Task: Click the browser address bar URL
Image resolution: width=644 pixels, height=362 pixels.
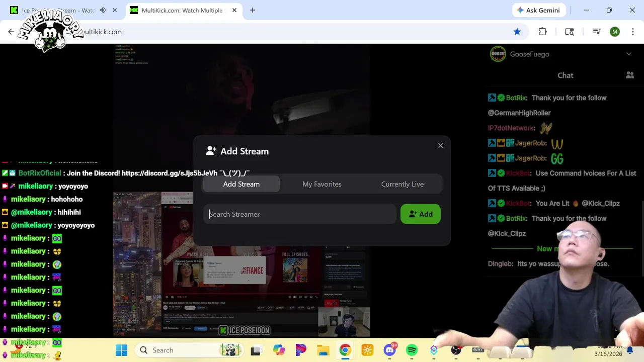Action: [101, 32]
